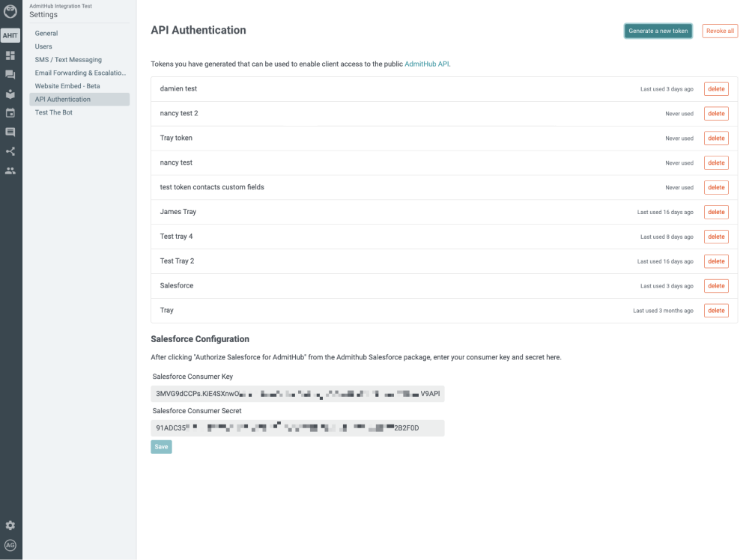
Task: Click Generate a new token
Action: tap(658, 31)
